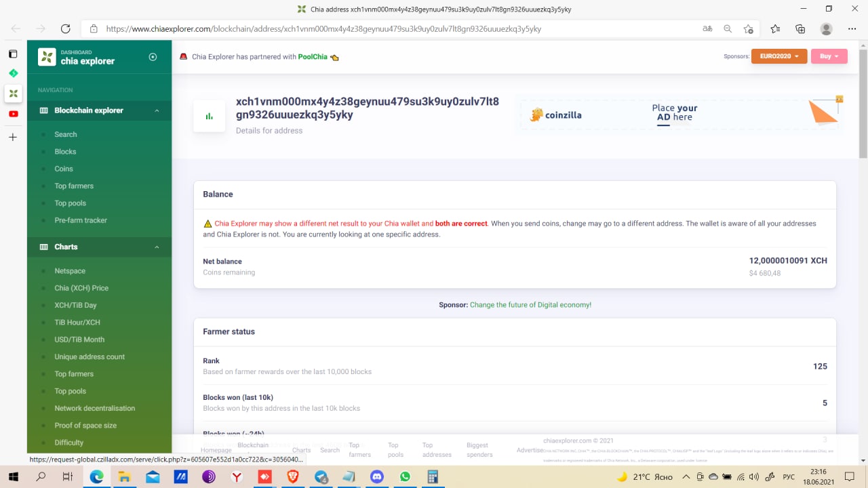Open the Favorites list icon
The image size is (868, 488).
[x=775, y=28]
